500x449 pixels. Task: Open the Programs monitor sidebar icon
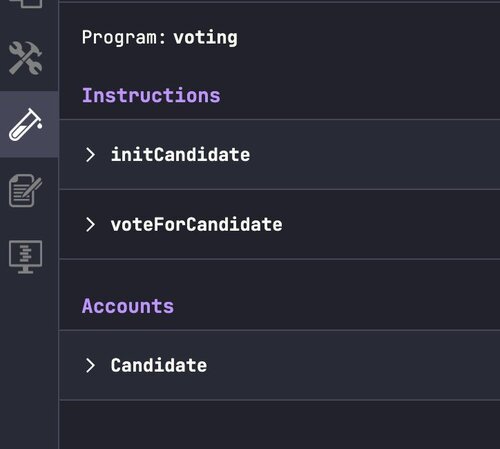pyautogui.click(x=26, y=257)
